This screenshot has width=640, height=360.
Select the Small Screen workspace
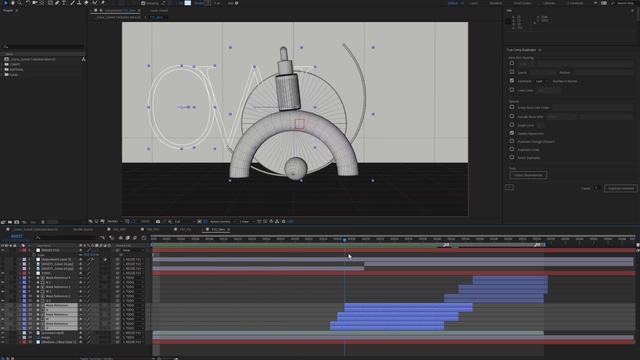[x=522, y=3]
